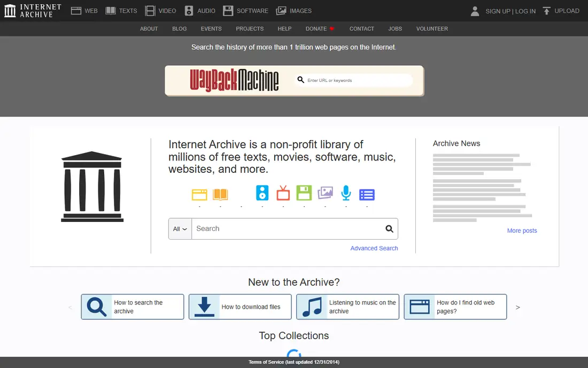Click the Wayback Machine search magnifier icon
Viewport: 588px width, 368px height.
301,80
